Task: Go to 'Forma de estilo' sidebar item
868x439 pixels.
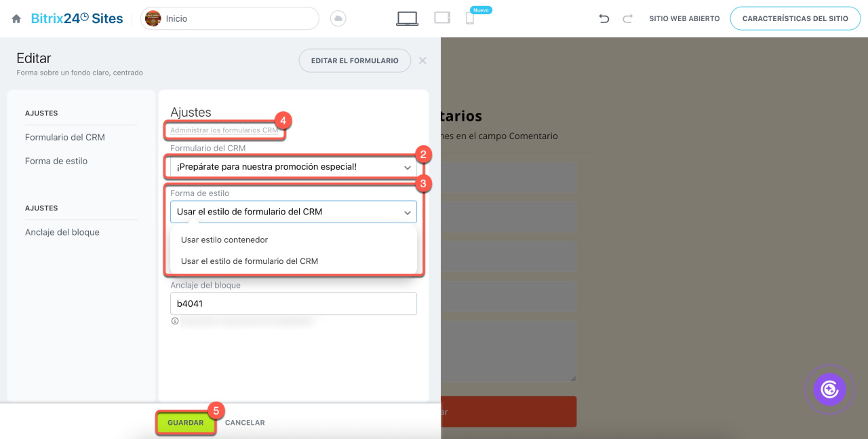Action: pyautogui.click(x=56, y=161)
